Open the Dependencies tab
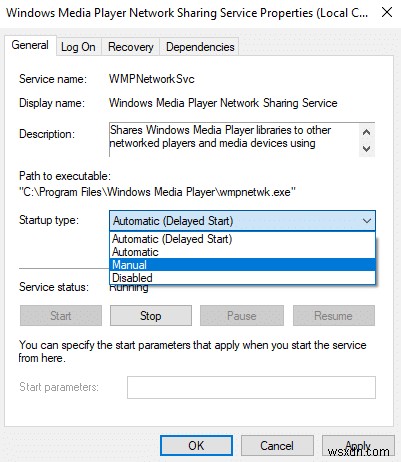The height and width of the screenshot is (462, 401). 200,47
